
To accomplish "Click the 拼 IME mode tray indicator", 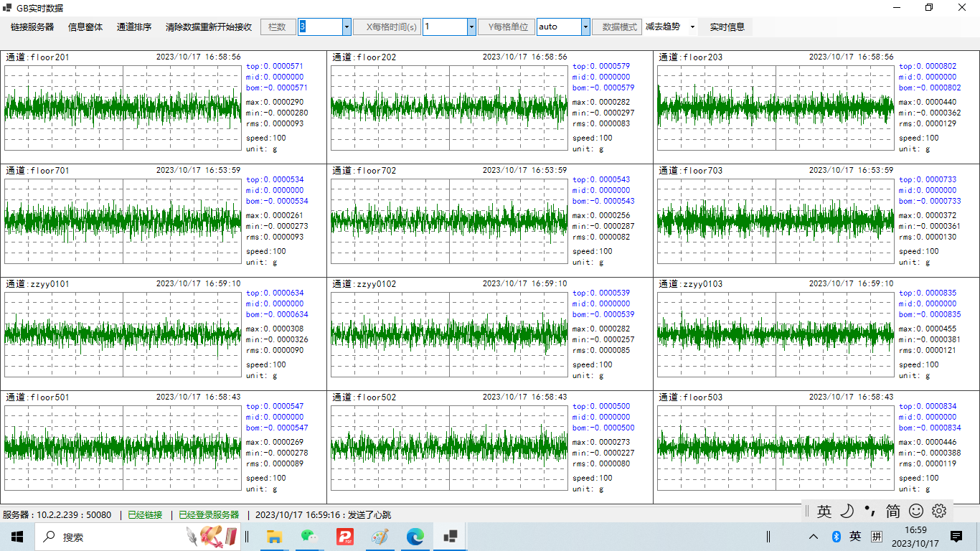I will [877, 537].
